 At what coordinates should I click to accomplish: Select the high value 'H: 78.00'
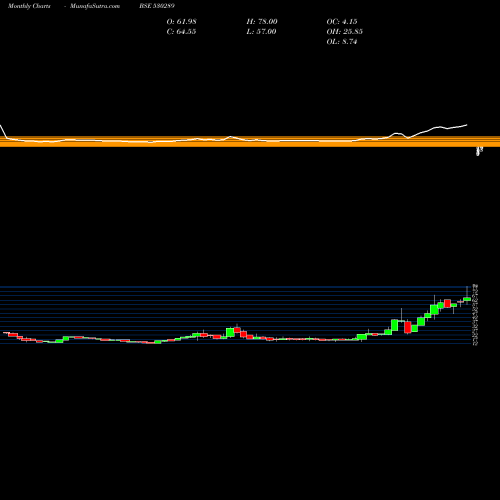(262, 22)
